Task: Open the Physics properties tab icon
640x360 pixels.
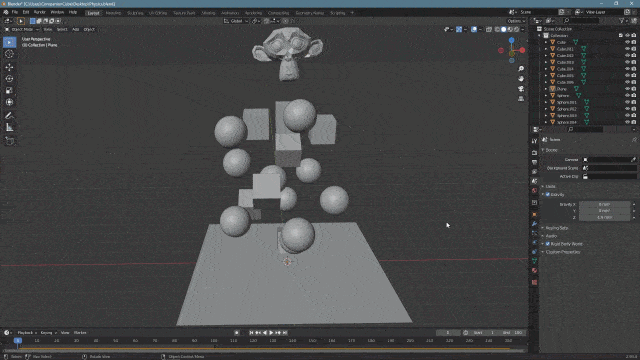Action: (534, 242)
